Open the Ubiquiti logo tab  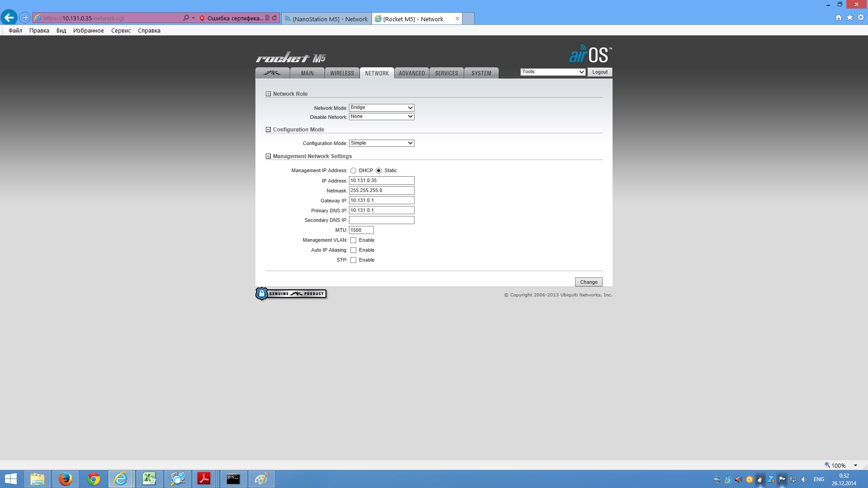[272, 73]
